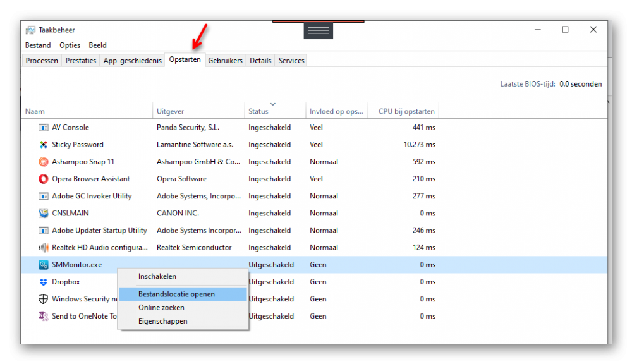632x364 pixels.
Task: Click the Taakbeheer title bar icon
Action: tap(30, 30)
